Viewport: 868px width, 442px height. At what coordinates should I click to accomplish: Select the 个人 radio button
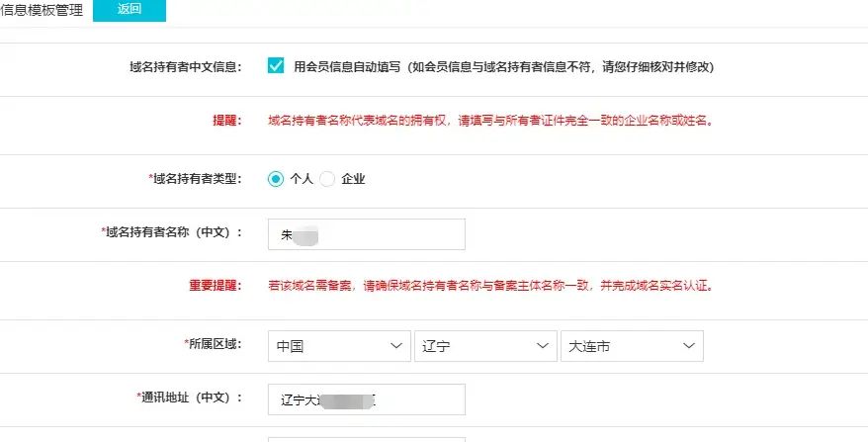[276, 179]
